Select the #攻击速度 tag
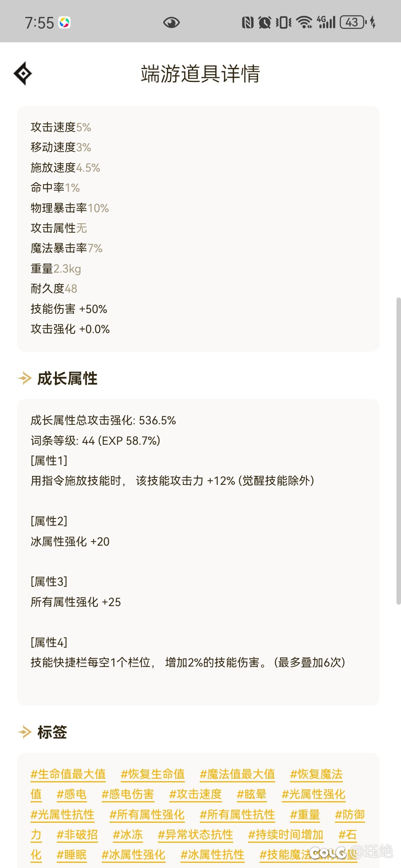This screenshot has width=401, height=868. click(195, 794)
